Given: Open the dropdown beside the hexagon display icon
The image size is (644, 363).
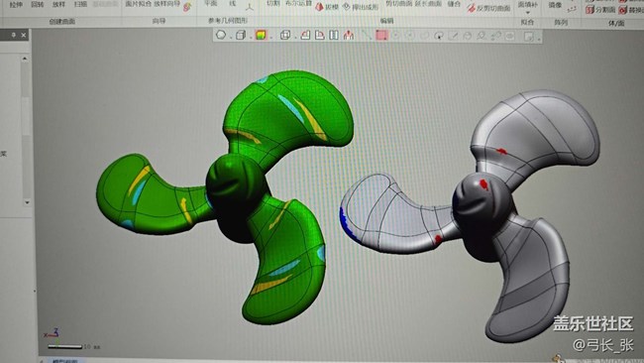Looking at the screenshot, I should point(231,38).
